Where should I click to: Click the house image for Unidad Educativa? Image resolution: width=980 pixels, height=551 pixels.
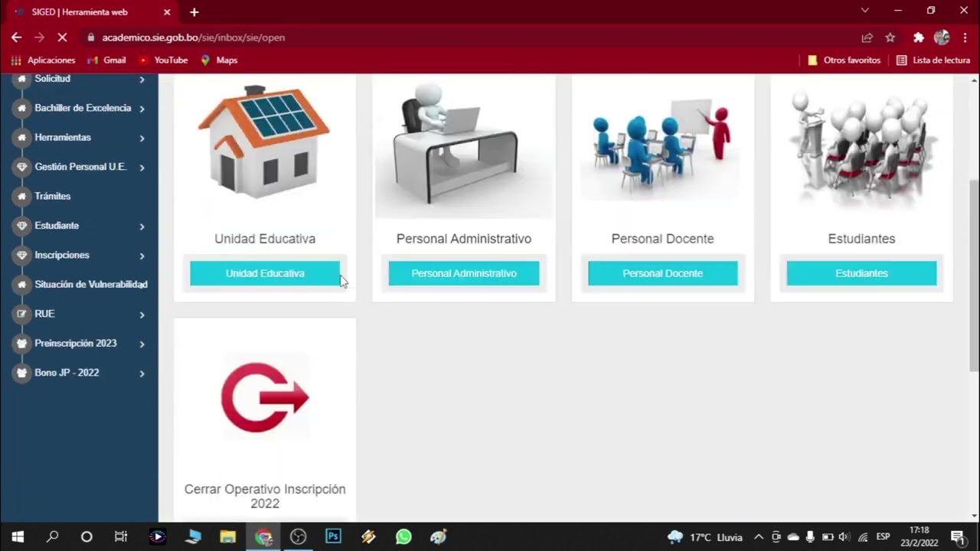(x=264, y=142)
